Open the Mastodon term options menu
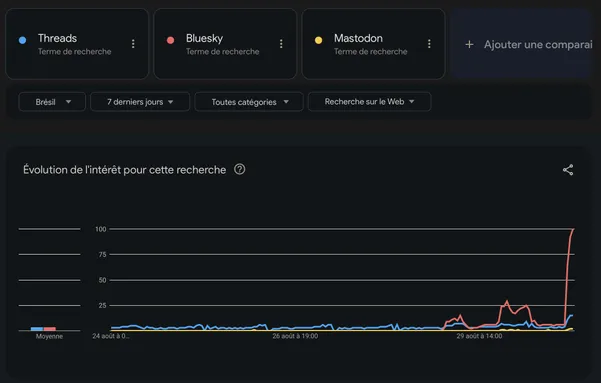 point(429,44)
